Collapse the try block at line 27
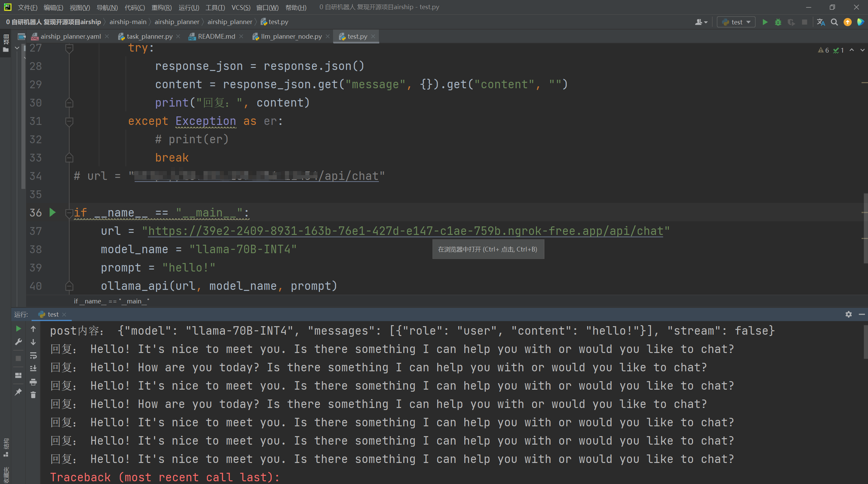This screenshot has width=868, height=484. 69,48
